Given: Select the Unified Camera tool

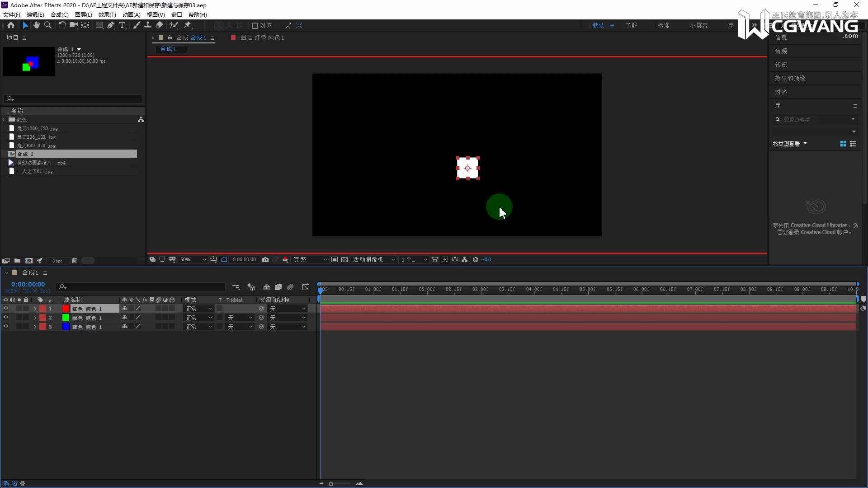Looking at the screenshot, I should click(73, 25).
